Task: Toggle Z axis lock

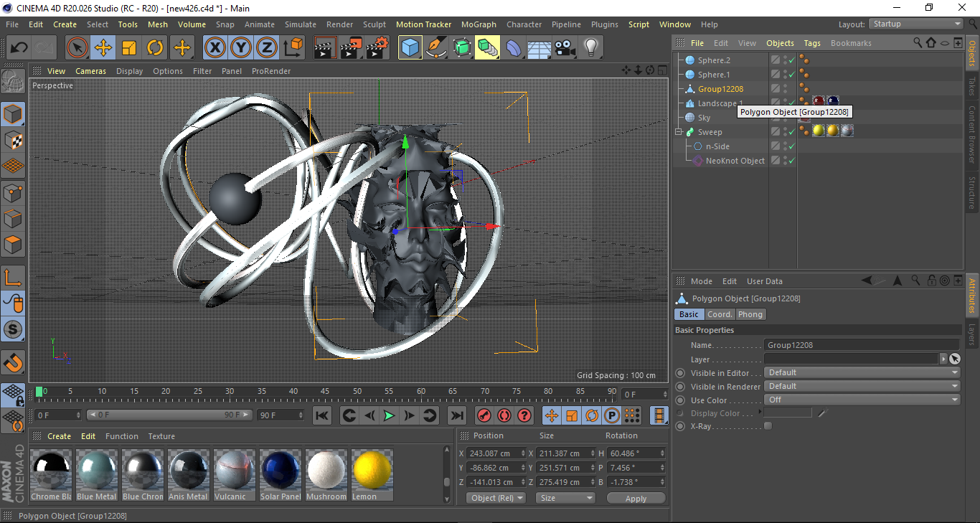Action: [x=267, y=48]
